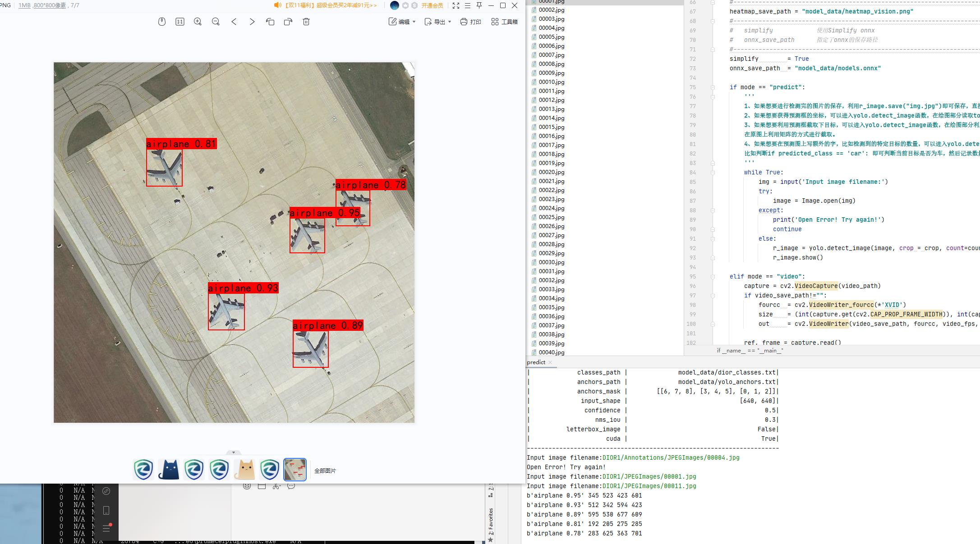Toggle the pin window on top icon
980x544 pixels.
click(x=479, y=5)
